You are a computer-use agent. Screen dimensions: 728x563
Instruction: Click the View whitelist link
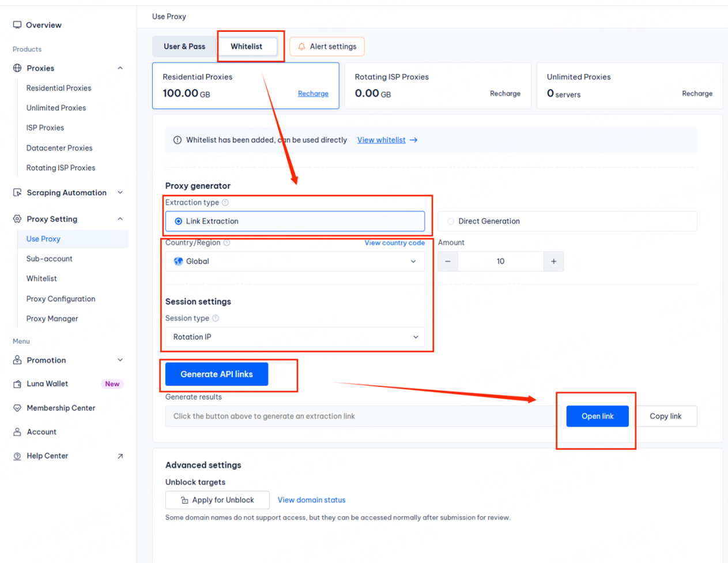coord(381,140)
